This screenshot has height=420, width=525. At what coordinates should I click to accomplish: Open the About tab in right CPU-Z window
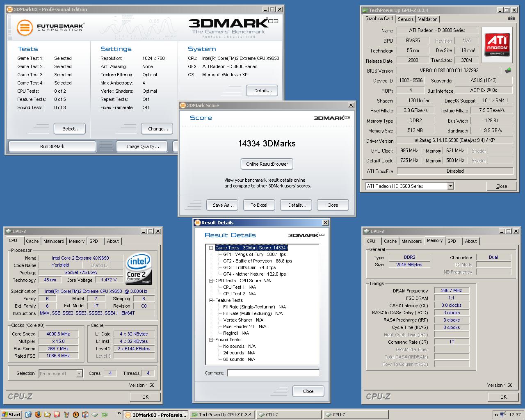[x=471, y=241]
